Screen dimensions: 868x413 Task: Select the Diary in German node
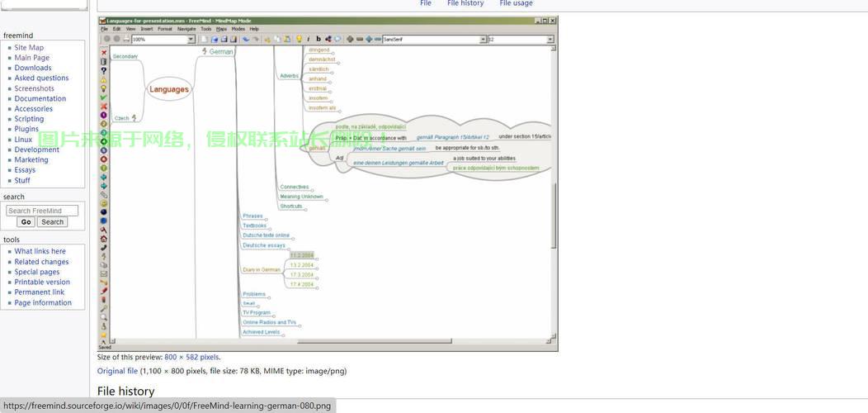point(262,270)
